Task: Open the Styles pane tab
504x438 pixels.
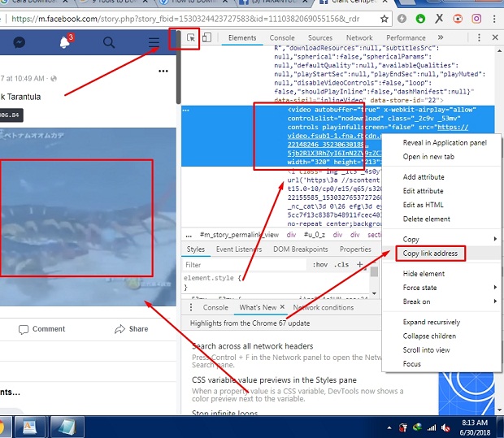Action: pos(196,249)
